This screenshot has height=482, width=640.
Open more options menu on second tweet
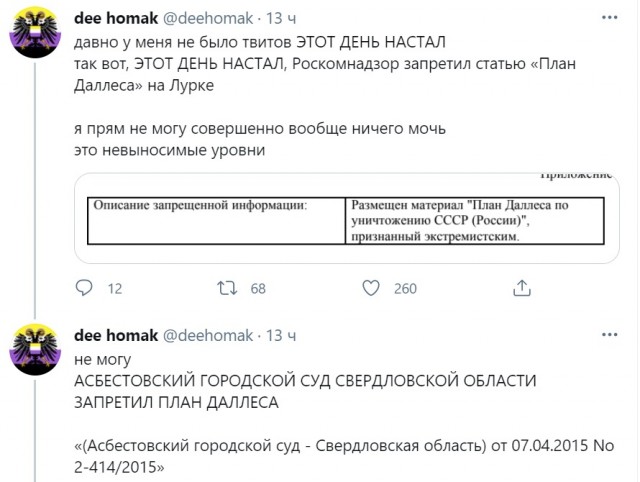tap(609, 335)
